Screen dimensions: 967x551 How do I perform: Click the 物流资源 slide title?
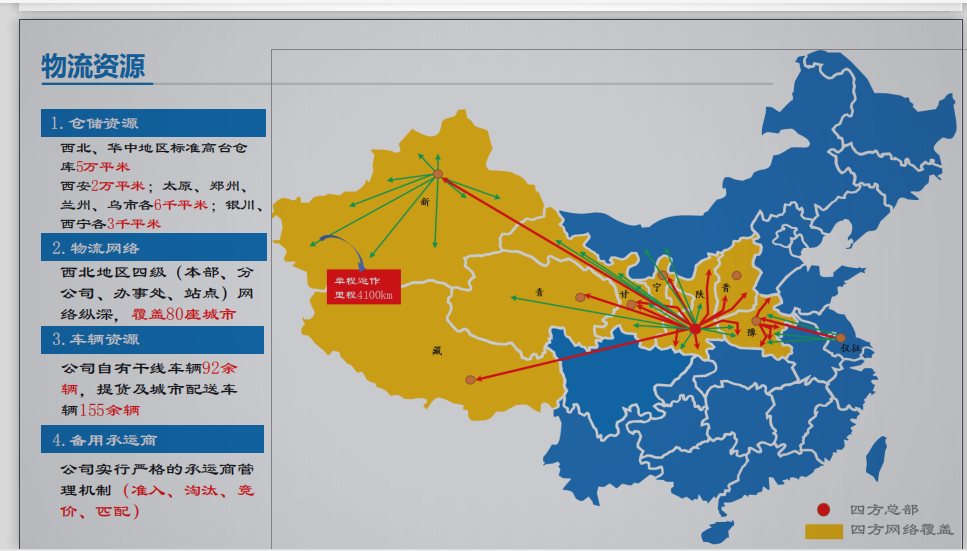click(93, 66)
